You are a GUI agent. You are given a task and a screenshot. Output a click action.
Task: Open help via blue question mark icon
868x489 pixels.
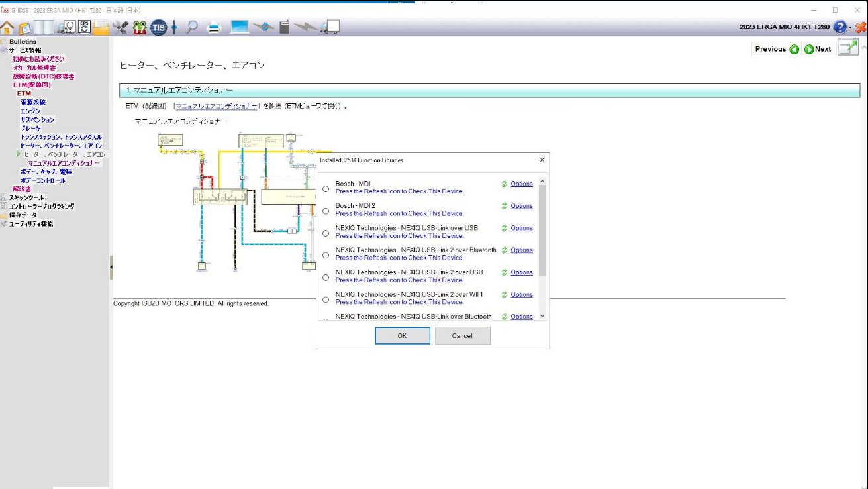tap(840, 27)
